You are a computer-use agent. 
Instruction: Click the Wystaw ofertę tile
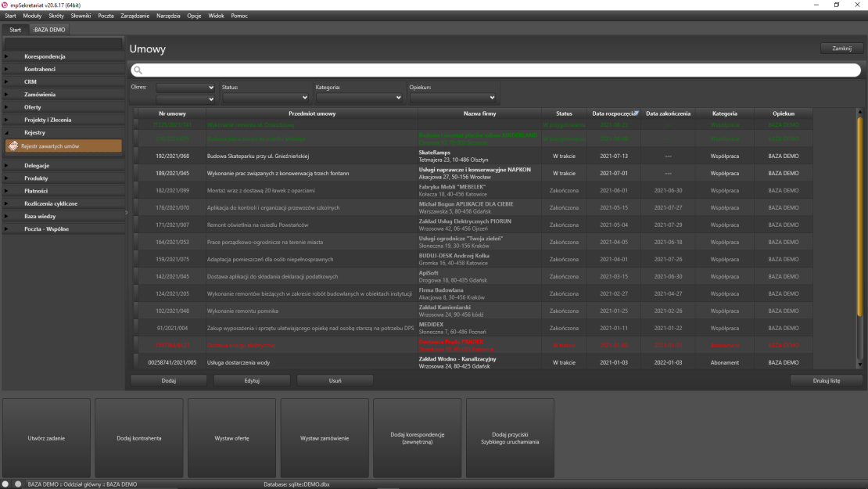(232, 438)
